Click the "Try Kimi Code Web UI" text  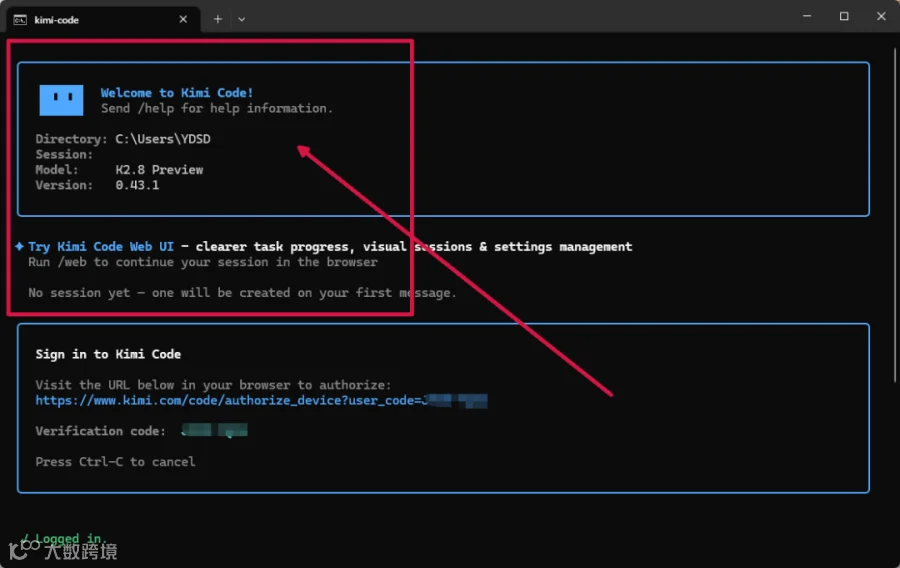[x=101, y=247]
